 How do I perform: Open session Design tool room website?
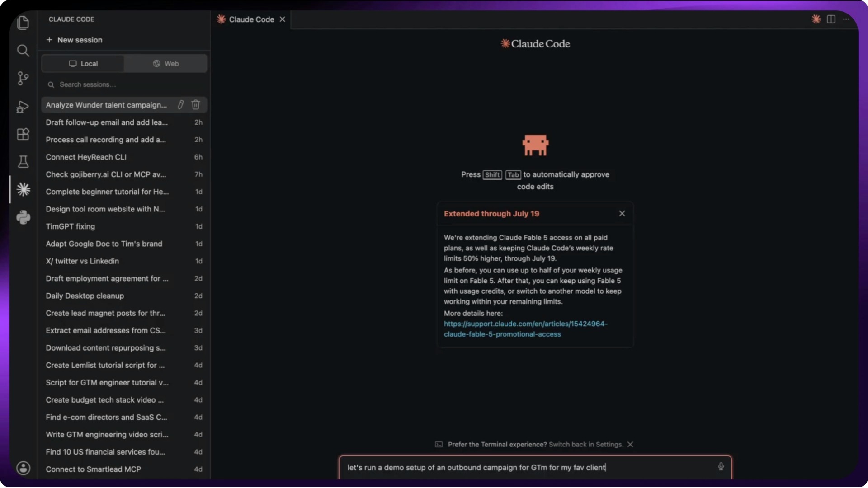click(124, 209)
